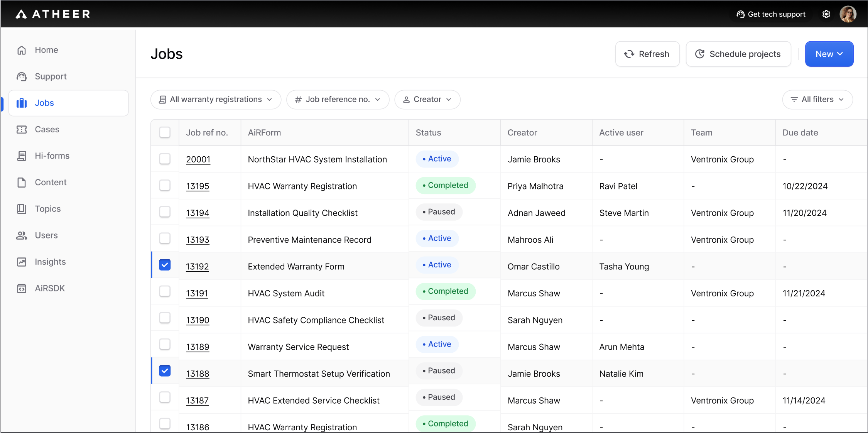The width and height of the screenshot is (868, 433).
Task: Click active user 'Natalie Kim'
Action: (621, 374)
